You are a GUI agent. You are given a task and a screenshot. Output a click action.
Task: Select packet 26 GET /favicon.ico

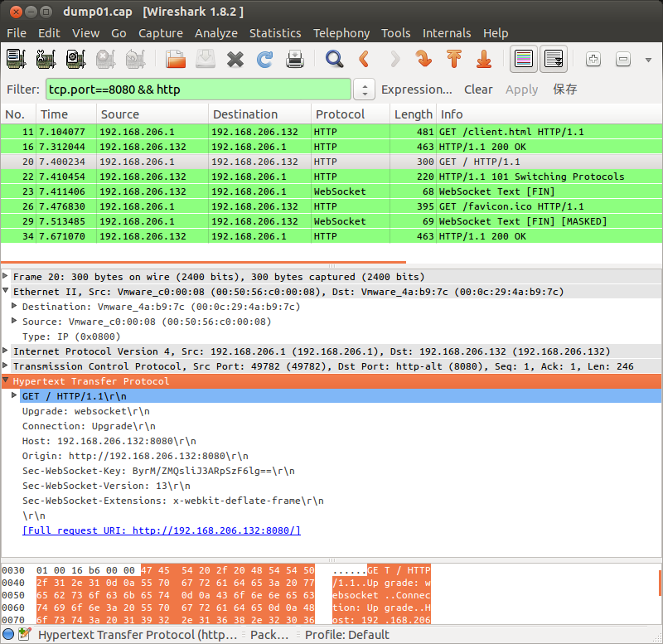pyautogui.click(x=331, y=206)
